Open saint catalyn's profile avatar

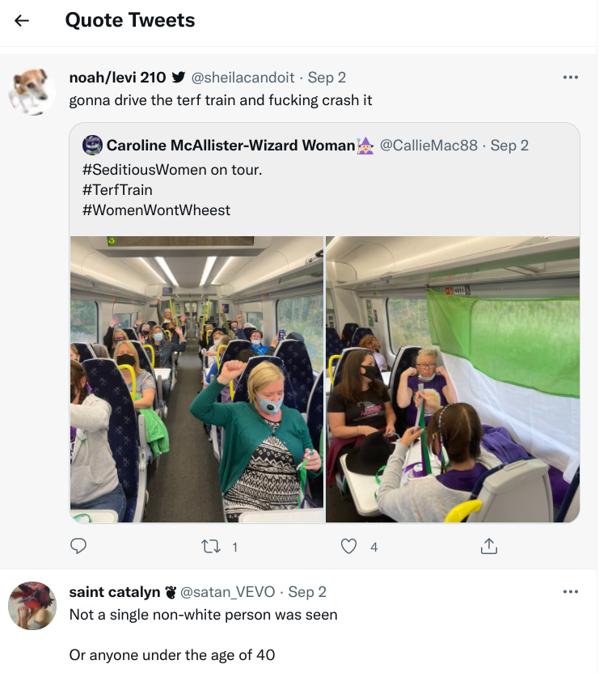(32, 605)
